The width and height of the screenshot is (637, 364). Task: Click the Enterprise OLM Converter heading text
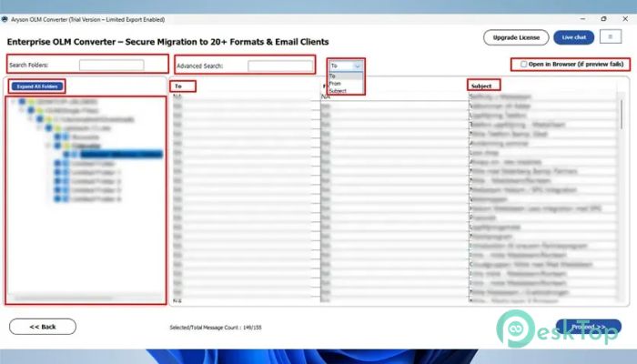[x=167, y=42]
